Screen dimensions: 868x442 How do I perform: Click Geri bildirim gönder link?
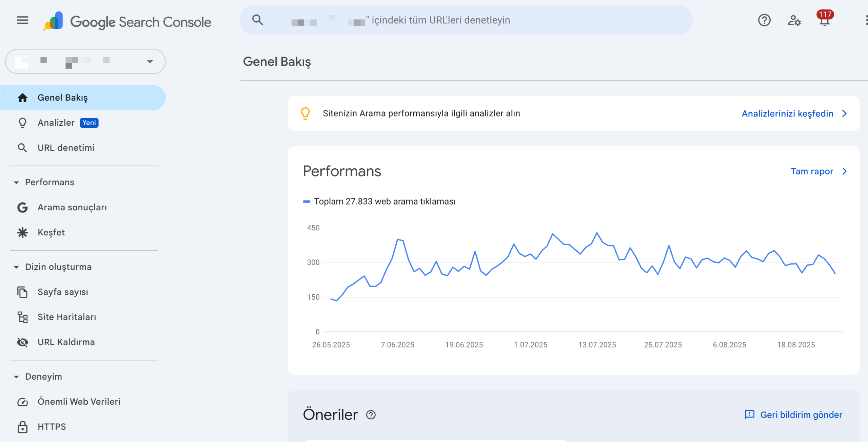[793, 415]
